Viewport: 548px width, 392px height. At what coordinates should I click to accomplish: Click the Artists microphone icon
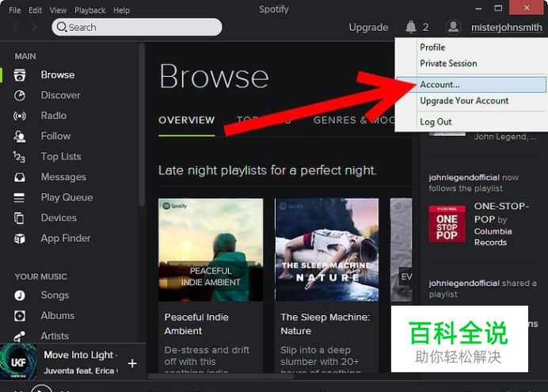click(x=19, y=336)
